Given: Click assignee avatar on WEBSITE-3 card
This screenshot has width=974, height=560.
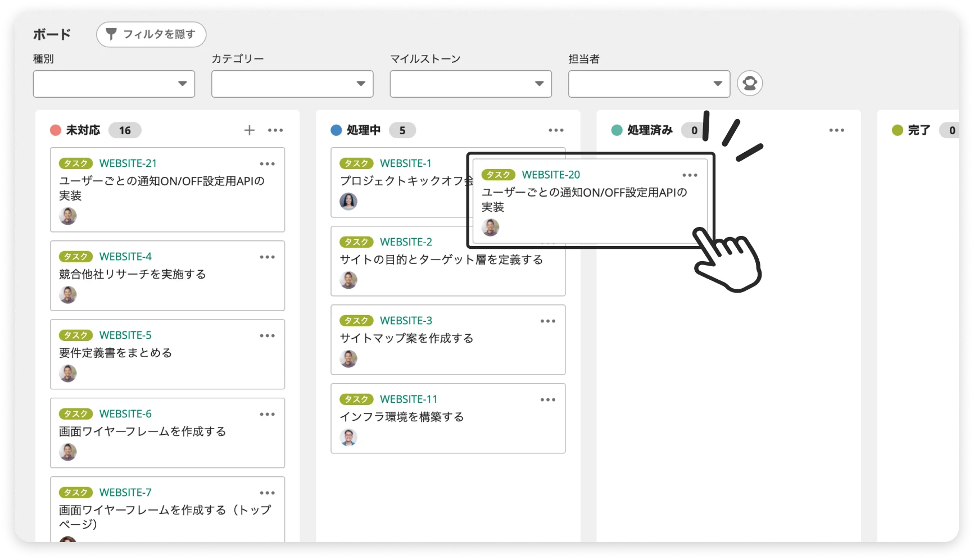Looking at the screenshot, I should click(x=348, y=358).
